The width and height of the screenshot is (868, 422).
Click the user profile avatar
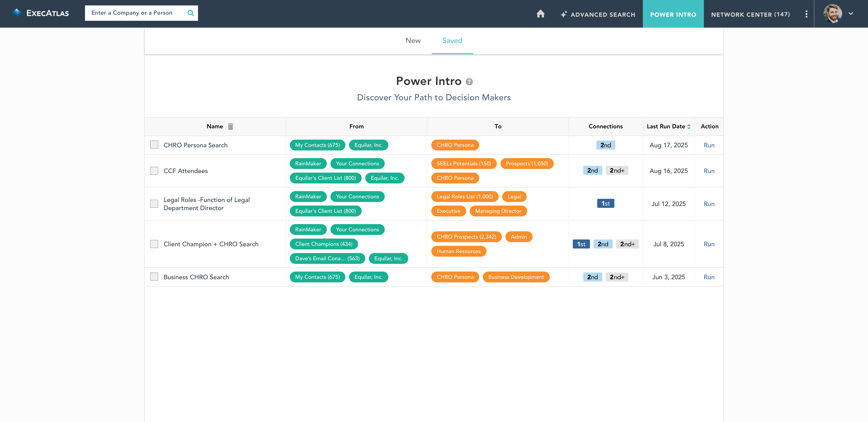click(833, 14)
